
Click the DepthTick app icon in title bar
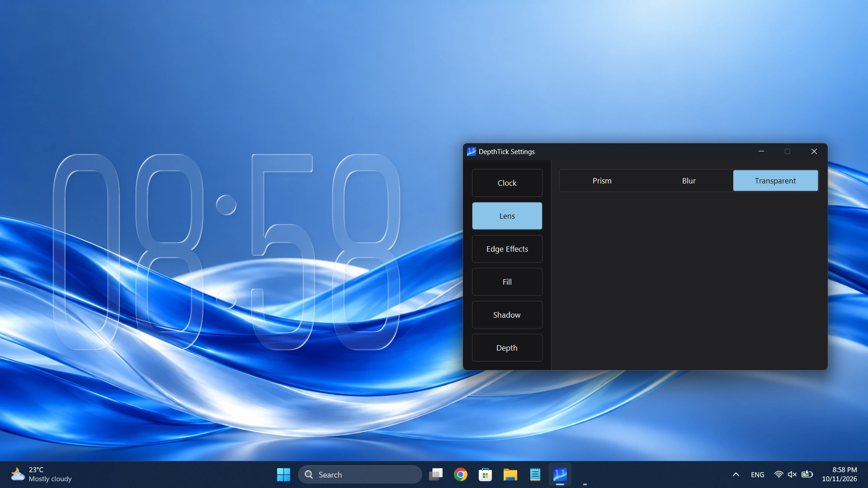pos(472,152)
